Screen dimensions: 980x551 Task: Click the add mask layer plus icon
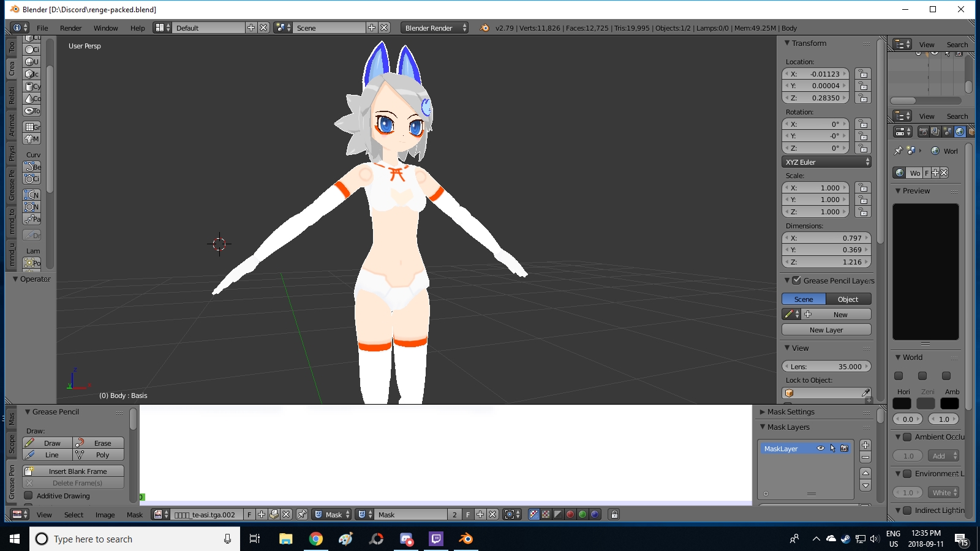(865, 445)
